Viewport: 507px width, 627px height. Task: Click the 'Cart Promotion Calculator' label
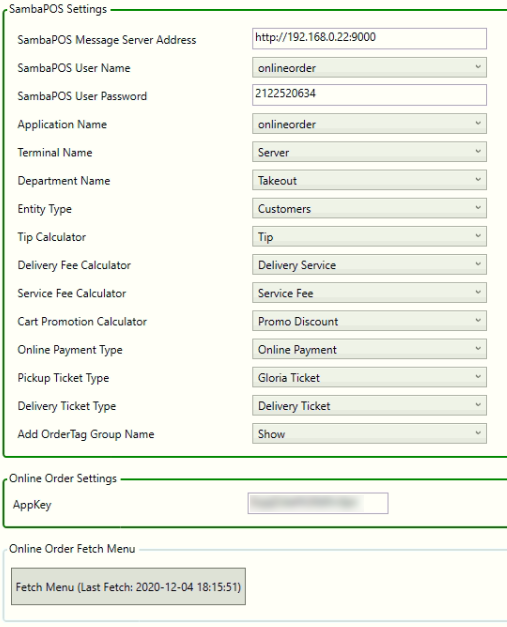pyautogui.click(x=82, y=321)
